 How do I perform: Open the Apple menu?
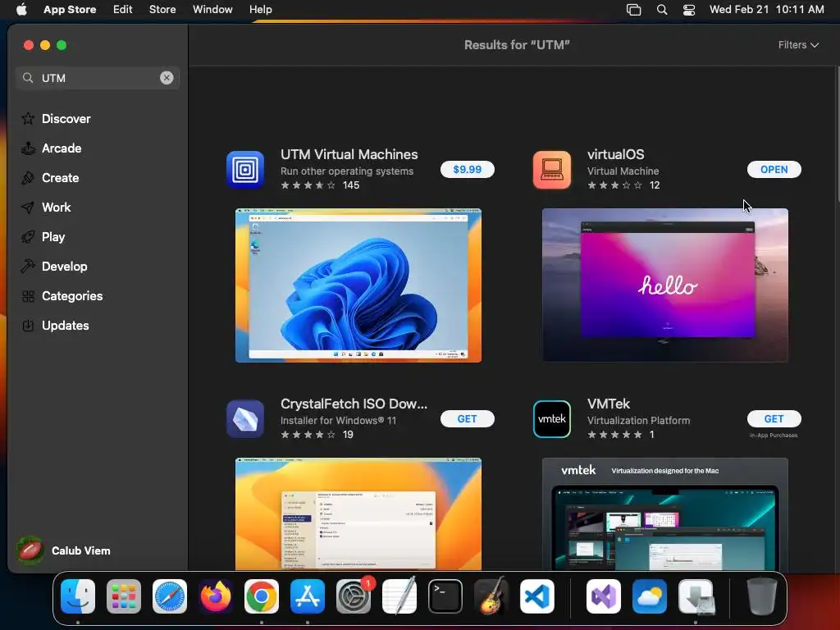click(21, 9)
